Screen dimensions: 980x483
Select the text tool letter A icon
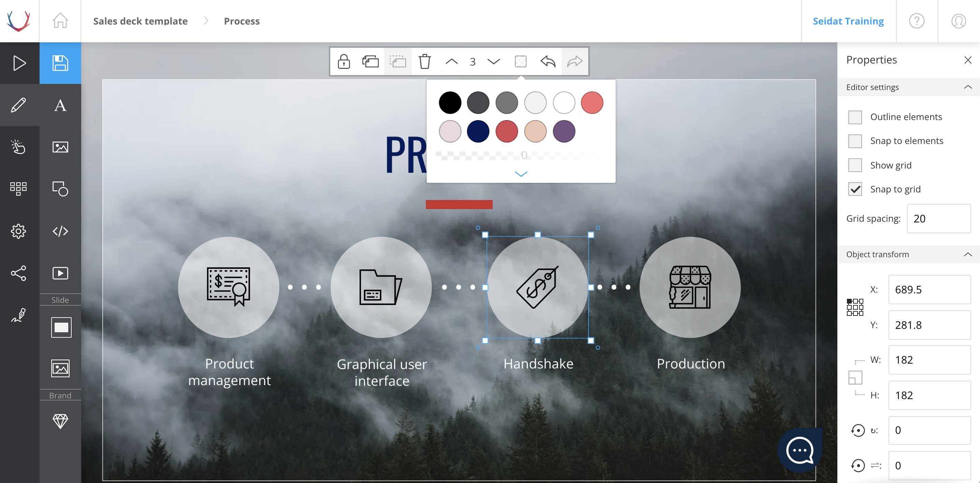coord(60,105)
